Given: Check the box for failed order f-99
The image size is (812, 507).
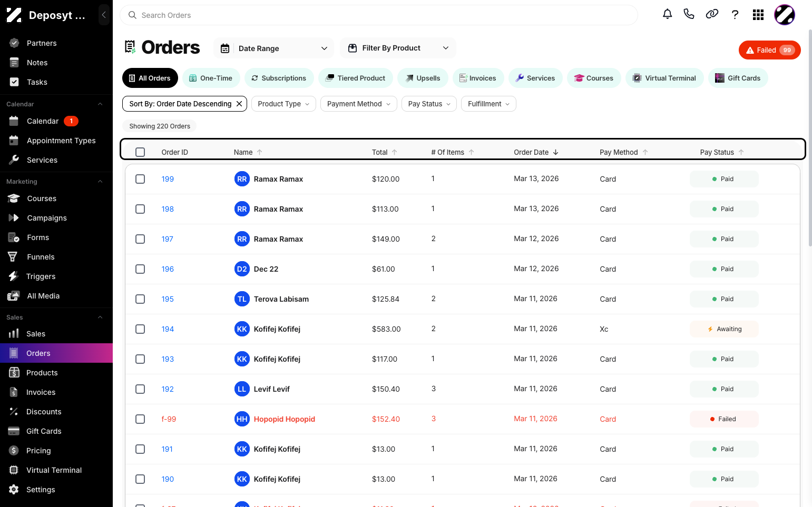Looking at the screenshot, I should coord(140,419).
